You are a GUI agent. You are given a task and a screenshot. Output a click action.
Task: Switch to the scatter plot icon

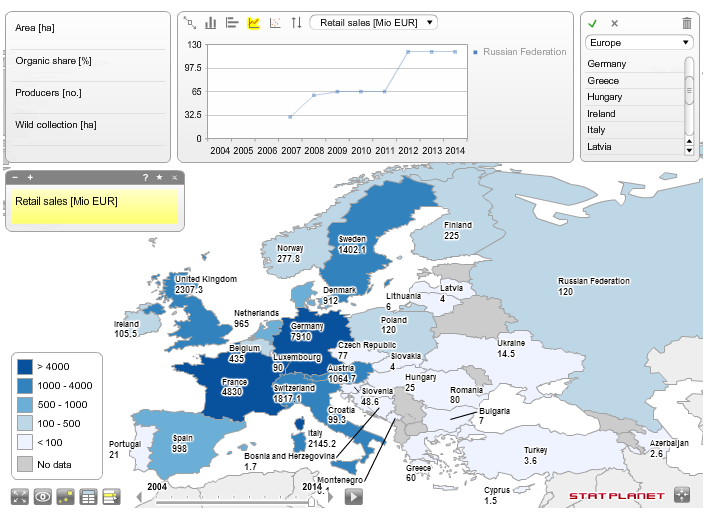pyautogui.click(x=275, y=23)
